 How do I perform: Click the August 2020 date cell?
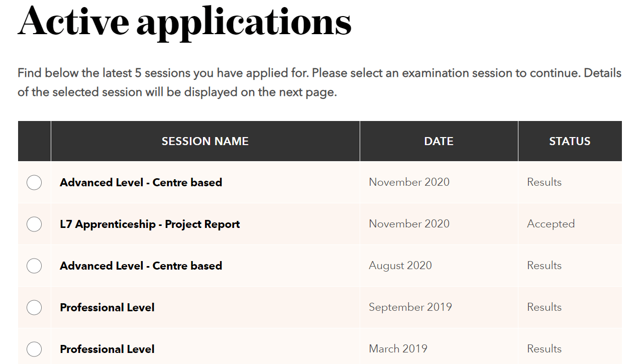pyautogui.click(x=400, y=266)
